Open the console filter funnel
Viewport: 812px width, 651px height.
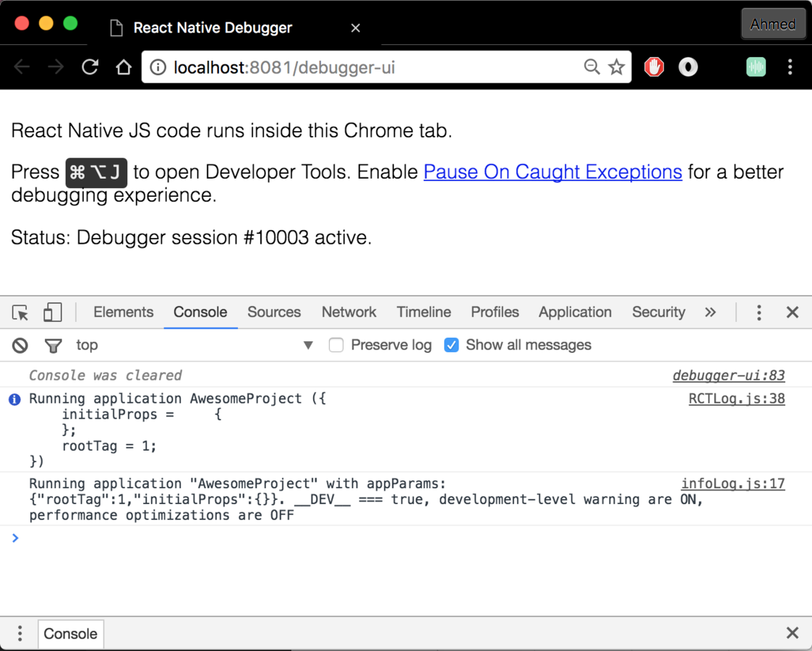pyautogui.click(x=53, y=346)
